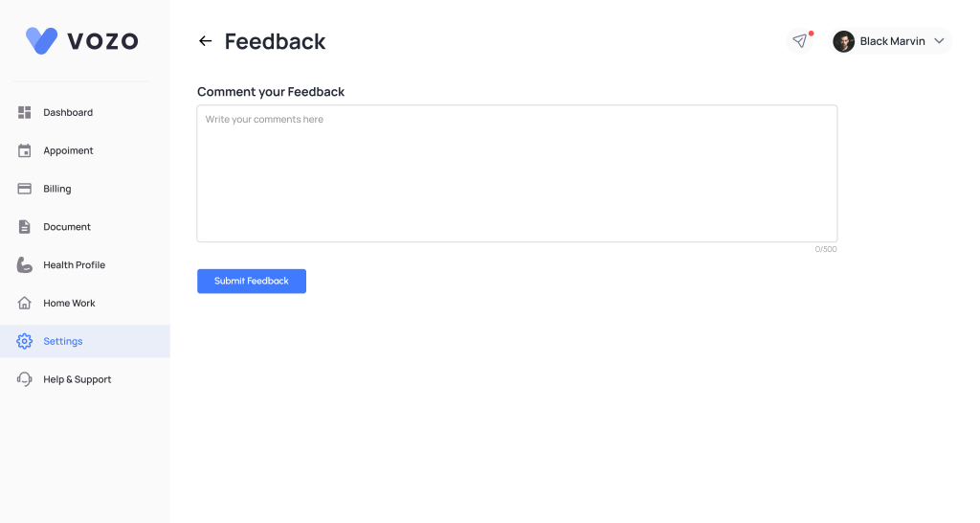Click the Billing card icon

coord(25,189)
